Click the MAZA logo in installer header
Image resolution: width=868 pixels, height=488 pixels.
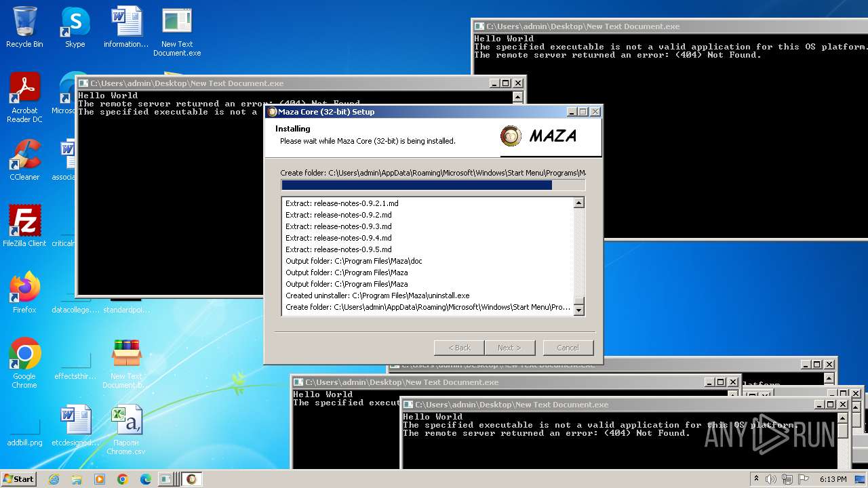pyautogui.click(x=540, y=136)
